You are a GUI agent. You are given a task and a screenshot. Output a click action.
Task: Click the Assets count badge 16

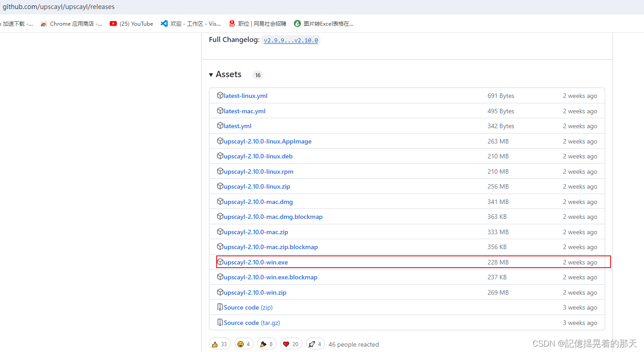pyautogui.click(x=258, y=75)
